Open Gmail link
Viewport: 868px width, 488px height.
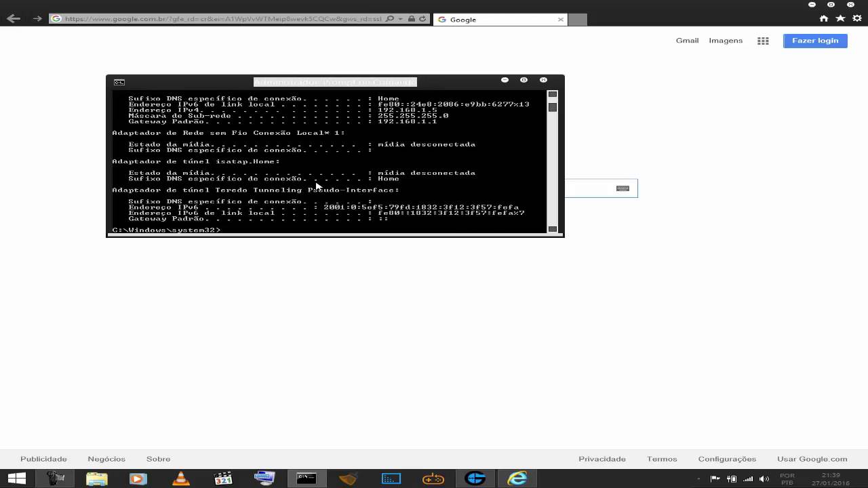pos(687,41)
